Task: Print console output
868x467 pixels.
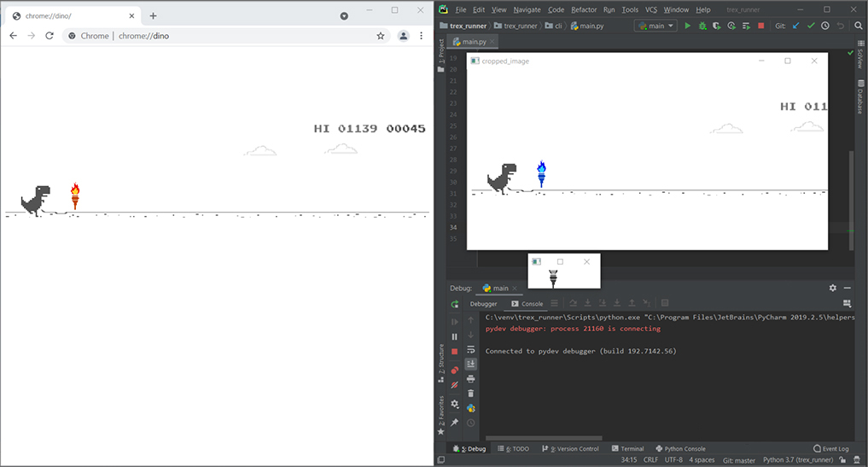Action: pyautogui.click(x=470, y=379)
